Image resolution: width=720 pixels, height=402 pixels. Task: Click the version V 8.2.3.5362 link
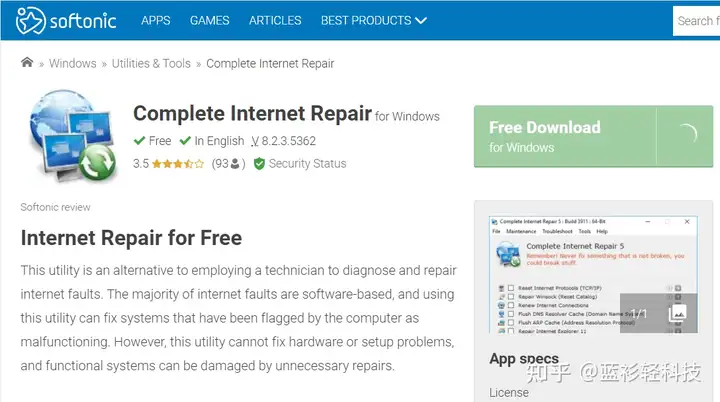point(283,141)
